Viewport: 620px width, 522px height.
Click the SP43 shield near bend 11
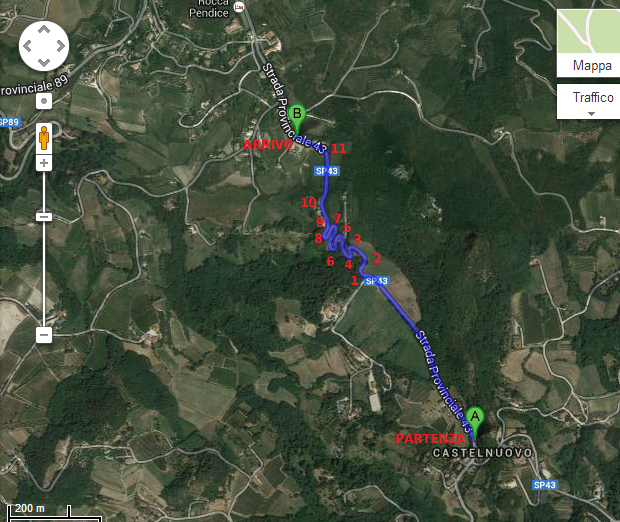point(327,171)
